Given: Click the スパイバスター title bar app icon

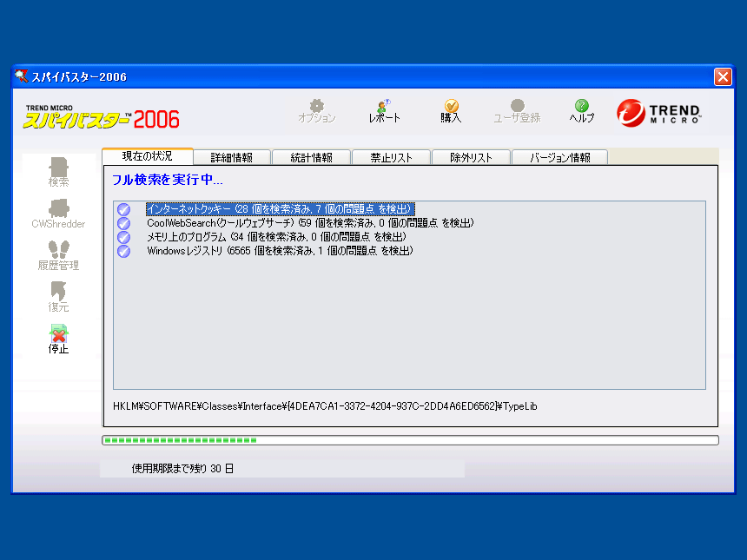Looking at the screenshot, I should tap(22, 76).
